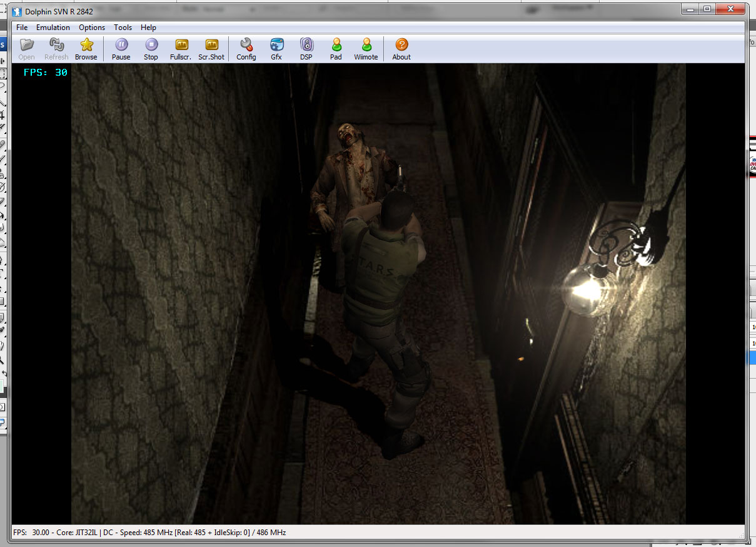756x547 pixels.
Task: Minimize the Dolphin window
Action: pos(690,9)
